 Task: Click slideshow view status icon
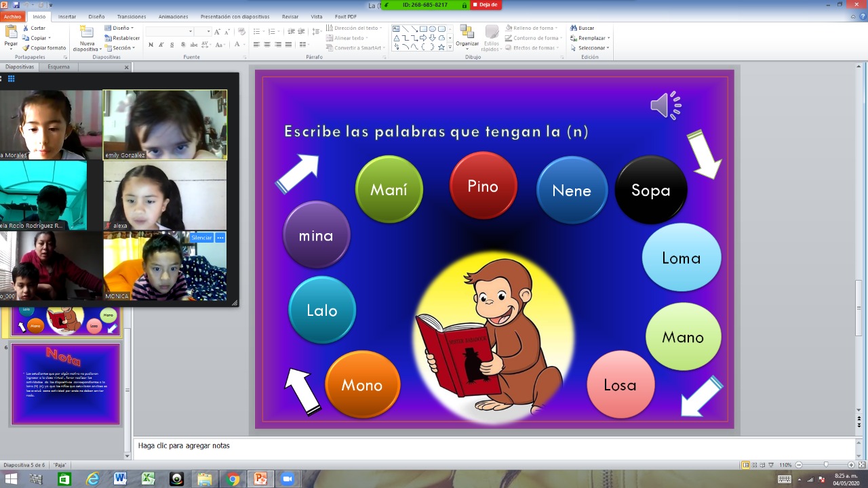(771, 465)
